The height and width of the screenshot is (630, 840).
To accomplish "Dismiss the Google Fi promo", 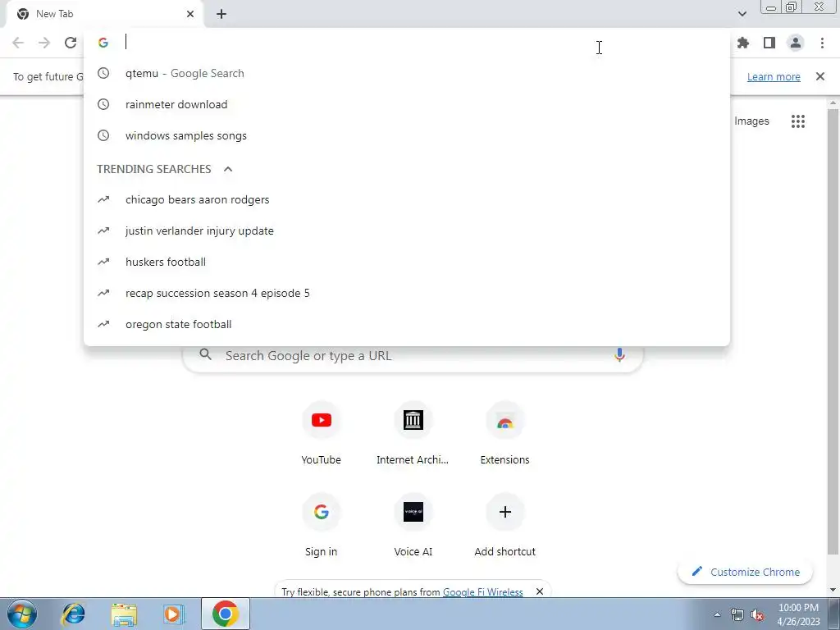I will [x=540, y=591].
